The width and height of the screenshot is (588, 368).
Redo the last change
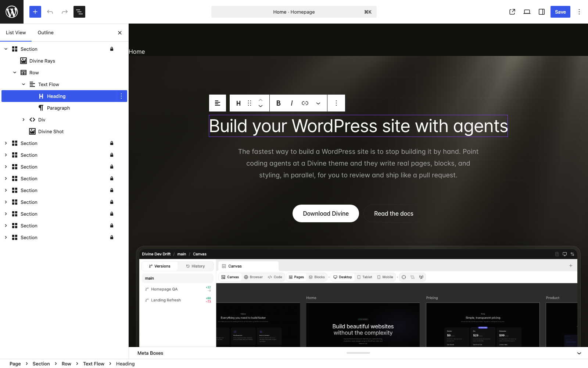(x=65, y=12)
